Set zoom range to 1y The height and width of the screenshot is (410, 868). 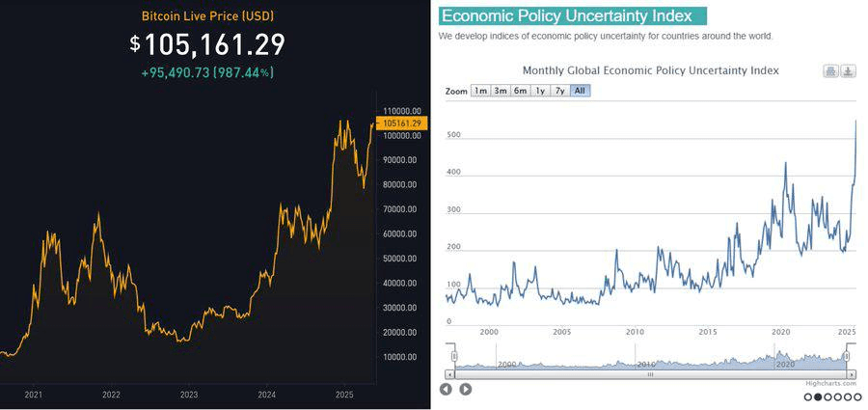[540, 91]
